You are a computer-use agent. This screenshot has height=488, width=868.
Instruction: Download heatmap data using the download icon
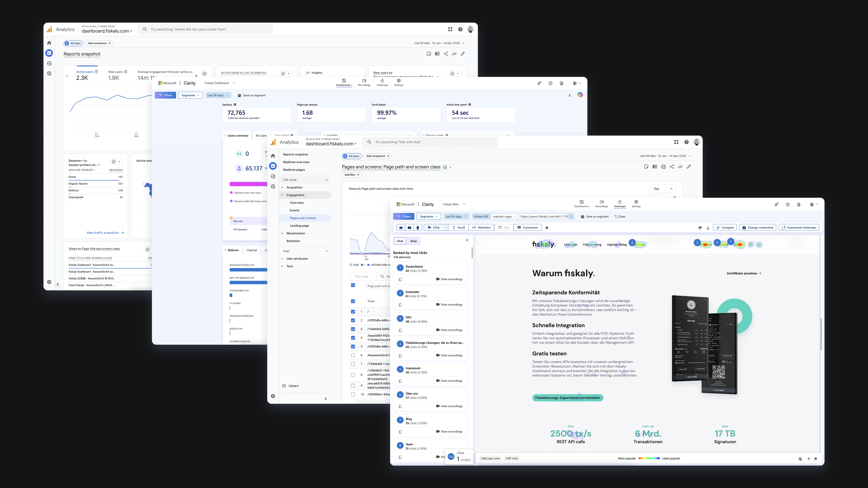(x=708, y=227)
